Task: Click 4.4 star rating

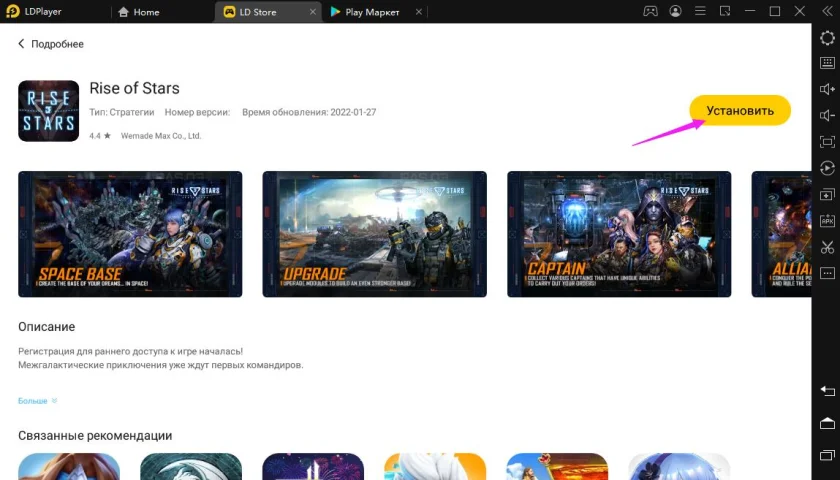Action: point(100,136)
